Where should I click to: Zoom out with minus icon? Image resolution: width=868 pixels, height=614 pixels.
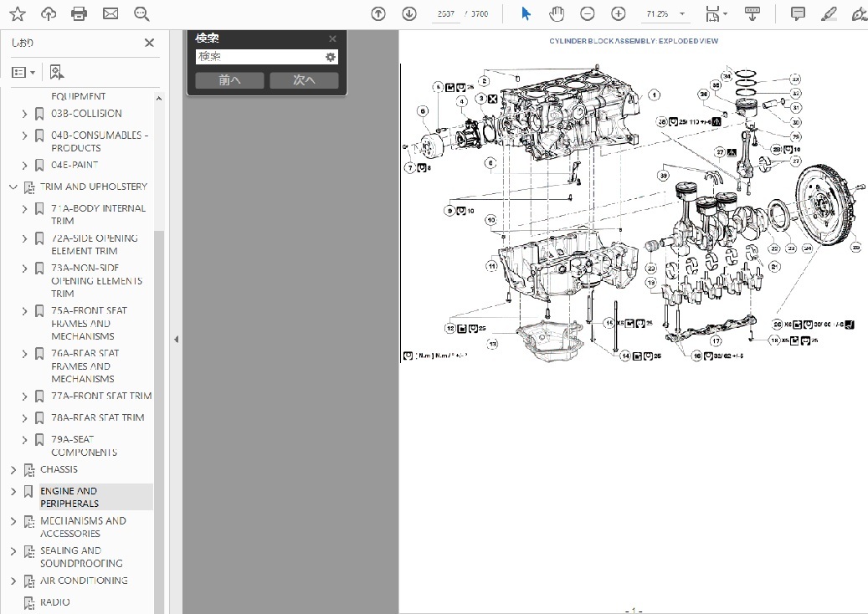click(588, 14)
